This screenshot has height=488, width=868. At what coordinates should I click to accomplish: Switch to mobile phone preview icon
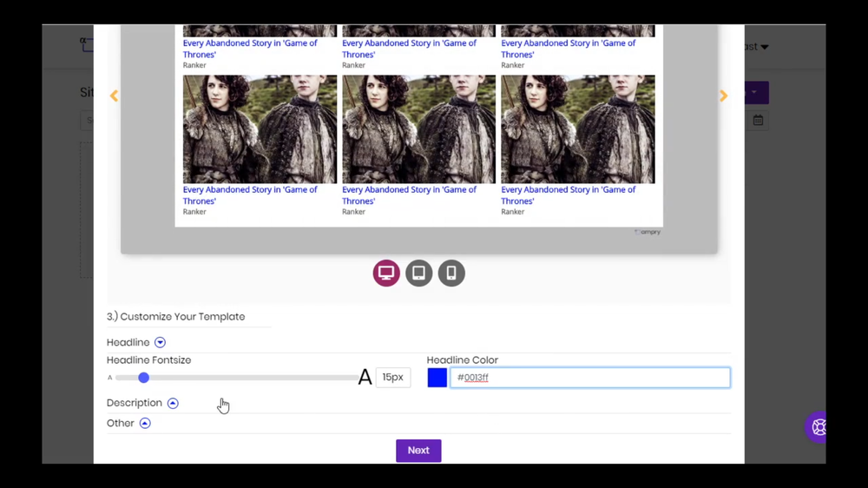click(451, 273)
